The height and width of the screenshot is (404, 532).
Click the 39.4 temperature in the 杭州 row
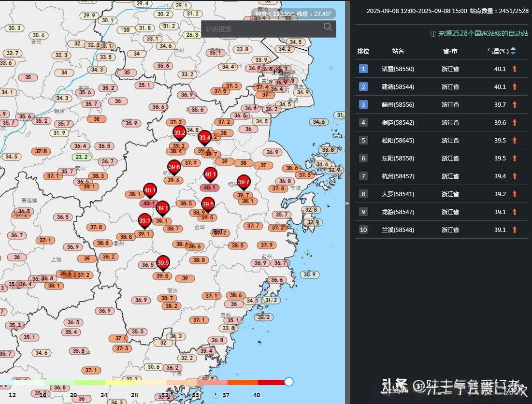click(x=500, y=176)
